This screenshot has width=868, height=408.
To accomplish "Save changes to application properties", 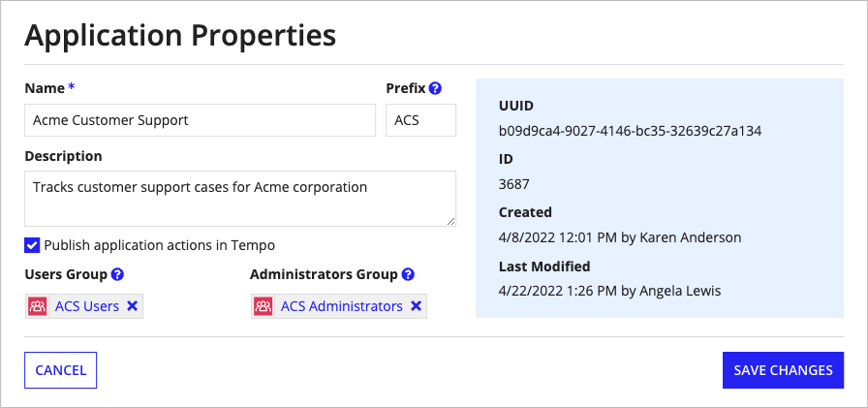I will pyautogui.click(x=783, y=370).
